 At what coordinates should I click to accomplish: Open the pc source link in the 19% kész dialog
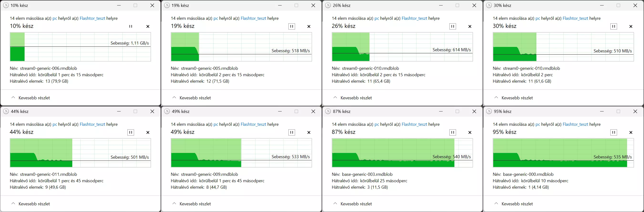[216, 18]
